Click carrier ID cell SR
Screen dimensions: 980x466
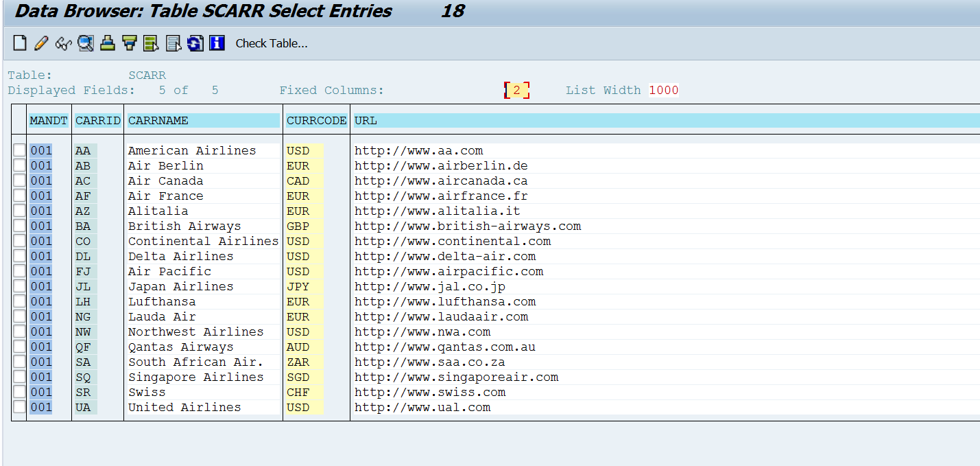coord(86,392)
